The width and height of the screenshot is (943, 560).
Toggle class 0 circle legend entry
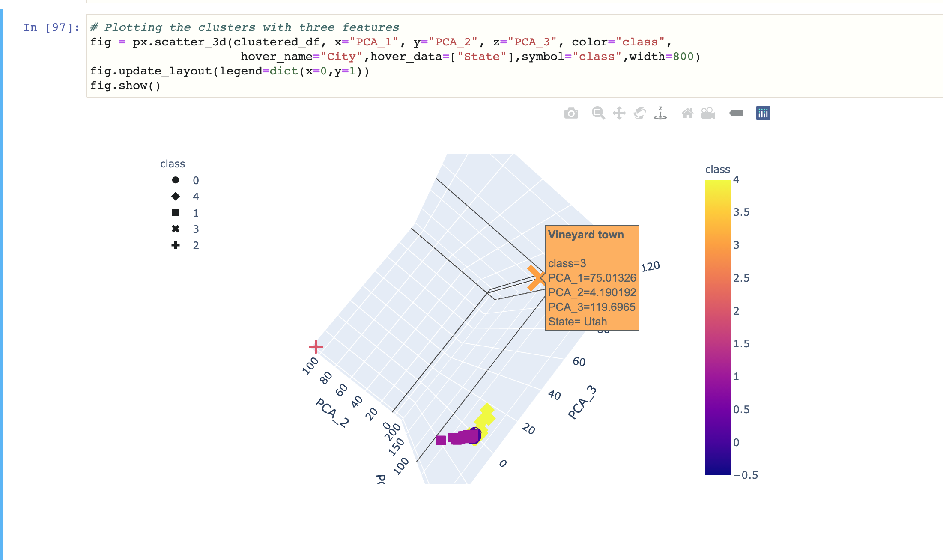185,180
